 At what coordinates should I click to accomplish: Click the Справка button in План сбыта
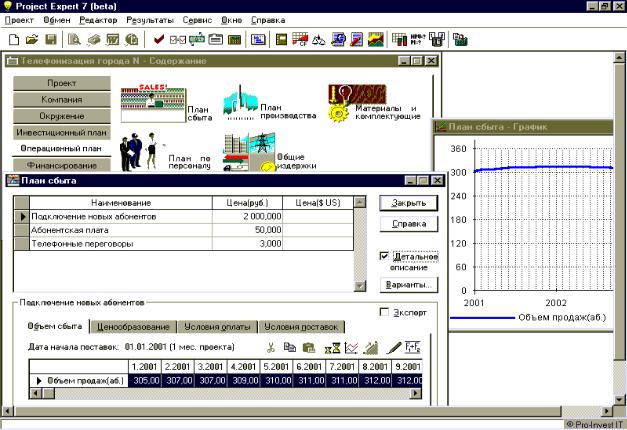click(408, 224)
